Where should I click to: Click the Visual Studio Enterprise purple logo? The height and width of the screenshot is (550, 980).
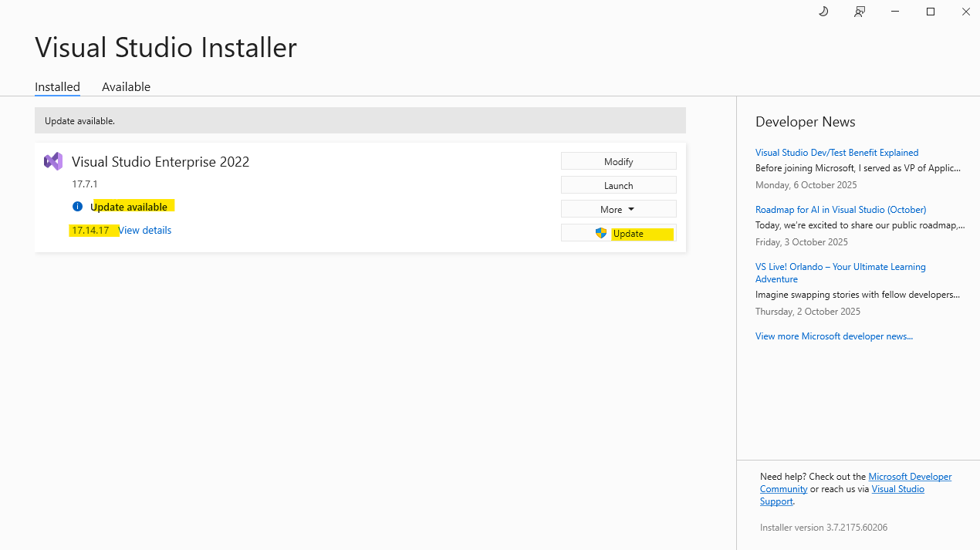coord(53,161)
